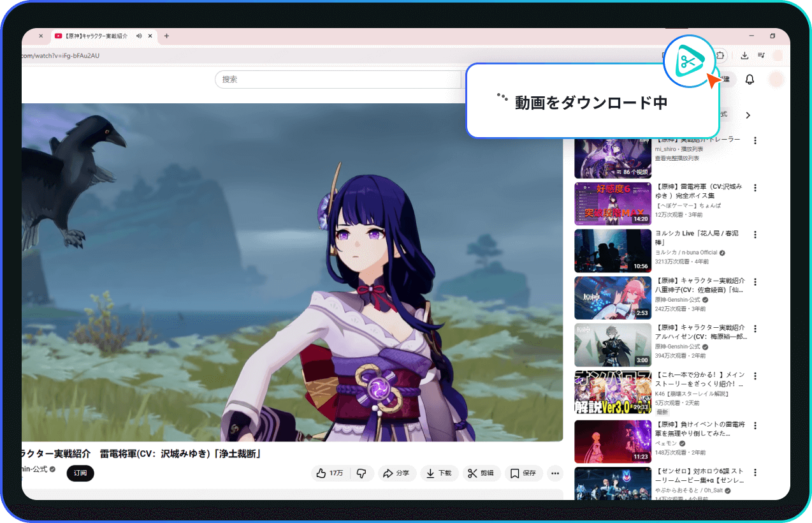Click channel name やぶからおそると / Oh_Salt
The image size is (812, 523).
(688, 490)
